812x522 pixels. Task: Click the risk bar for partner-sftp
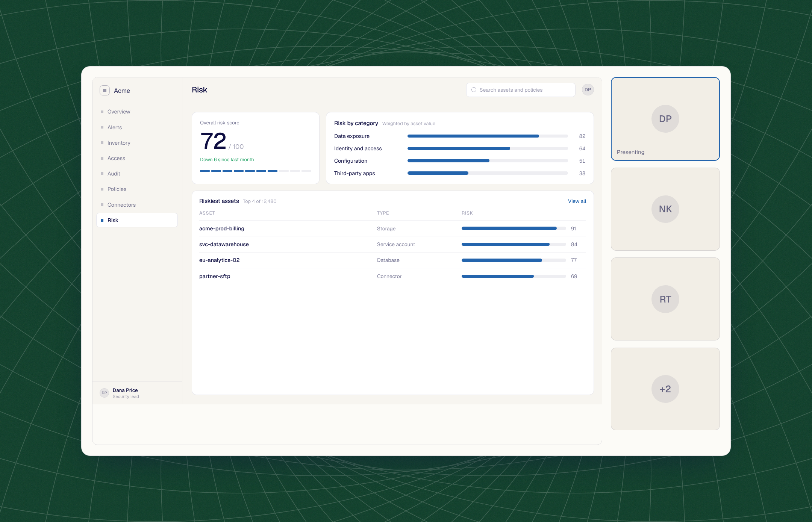[514, 276]
